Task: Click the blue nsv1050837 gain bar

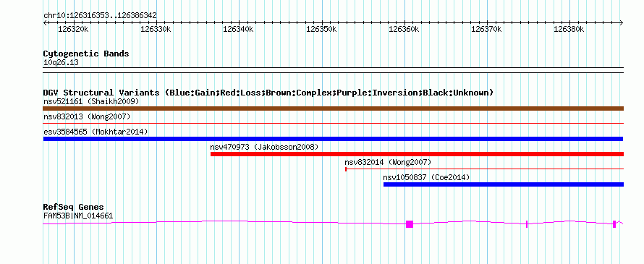Action: click(x=504, y=184)
